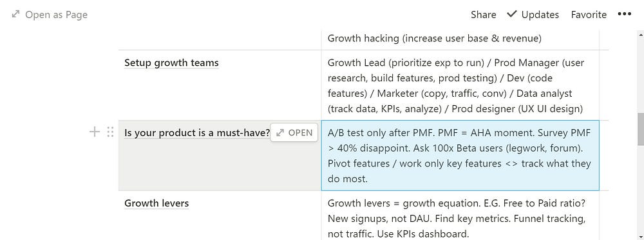The height and width of the screenshot is (240, 644).
Task: Click the arrow icon inside the OPEN button
Action: pyautogui.click(x=280, y=132)
